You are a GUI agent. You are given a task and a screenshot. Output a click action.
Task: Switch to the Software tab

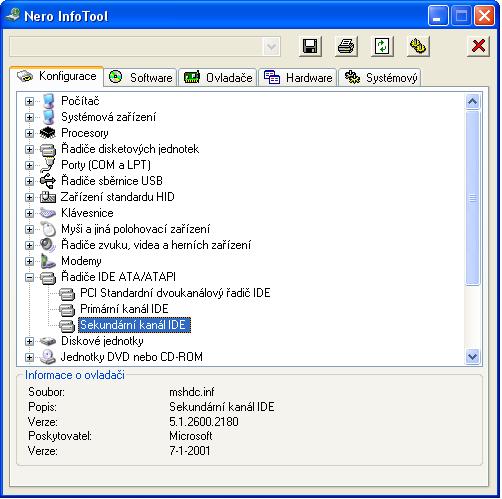pyautogui.click(x=141, y=78)
